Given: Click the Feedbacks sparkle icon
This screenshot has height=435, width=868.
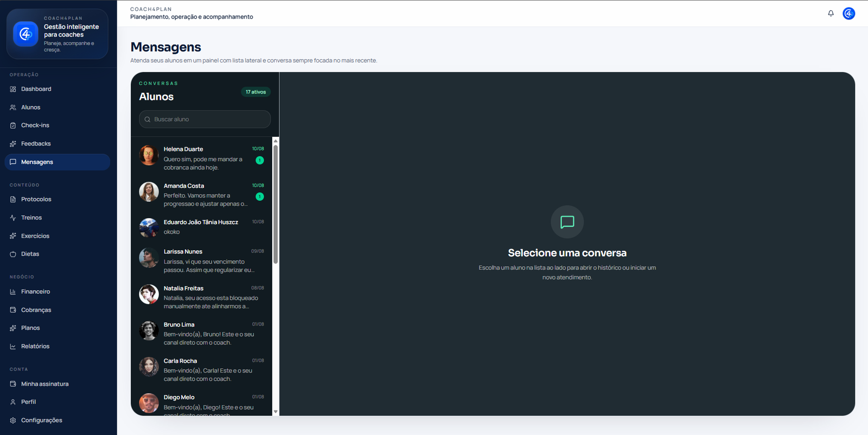Looking at the screenshot, I should click(x=13, y=144).
